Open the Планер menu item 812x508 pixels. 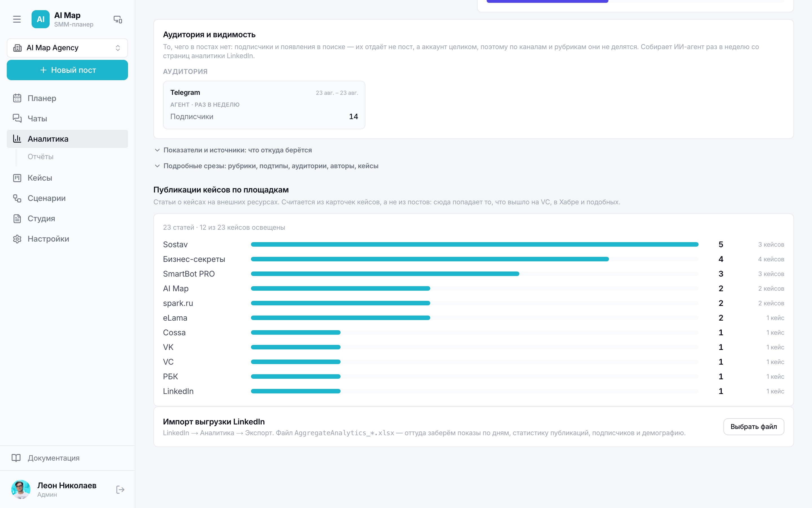(67, 98)
